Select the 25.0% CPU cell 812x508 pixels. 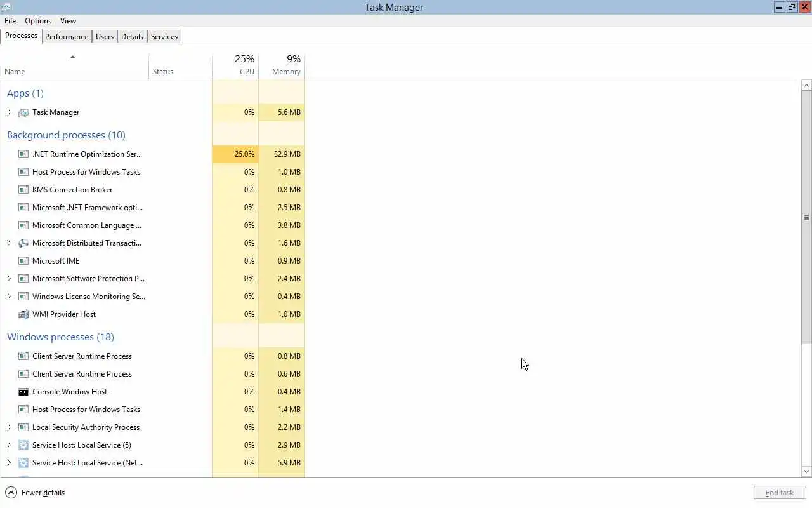pos(235,154)
